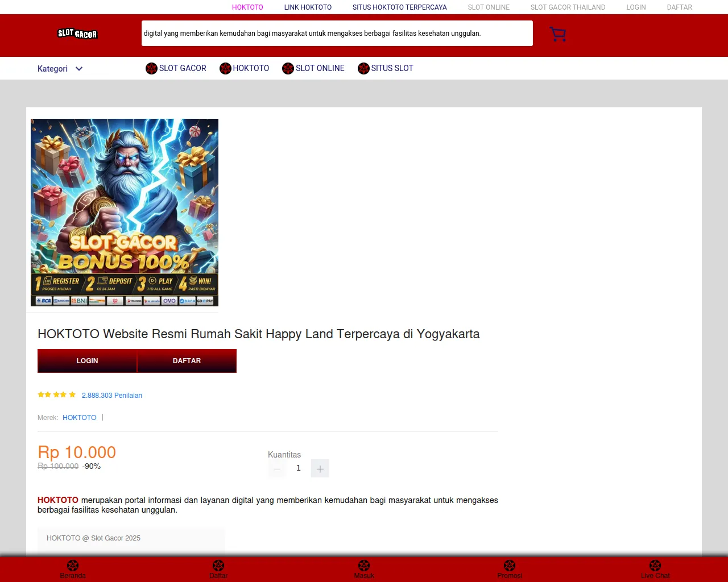Open SLOT GACOR THAILAND menu item
Image resolution: width=728 pixels, height=582 pixels.
(568, 7)
